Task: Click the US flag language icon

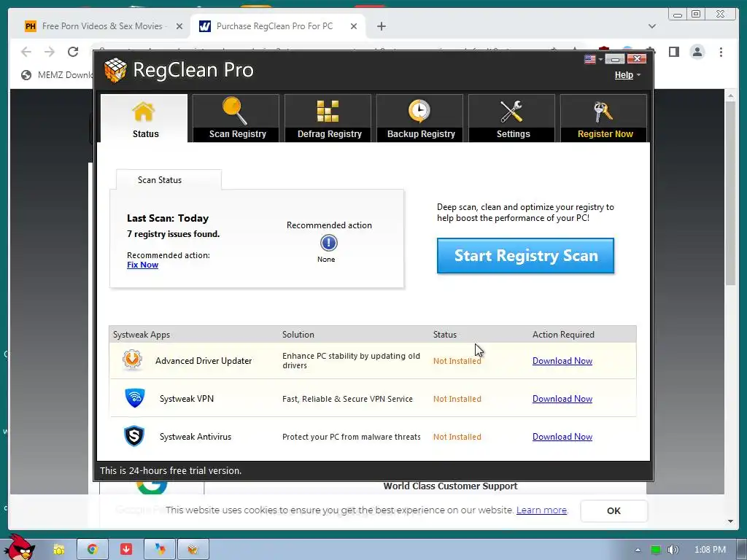Action: click(589, 59)
